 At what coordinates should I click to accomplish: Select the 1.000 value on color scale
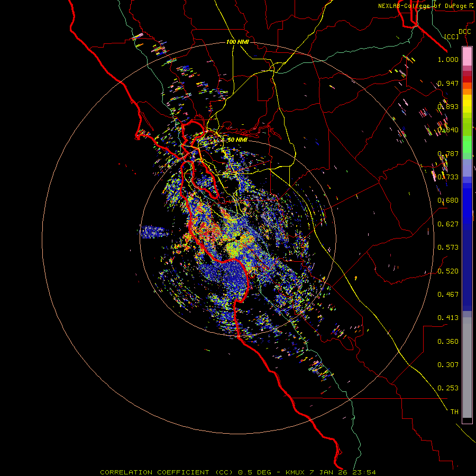(x=448, y=59)
